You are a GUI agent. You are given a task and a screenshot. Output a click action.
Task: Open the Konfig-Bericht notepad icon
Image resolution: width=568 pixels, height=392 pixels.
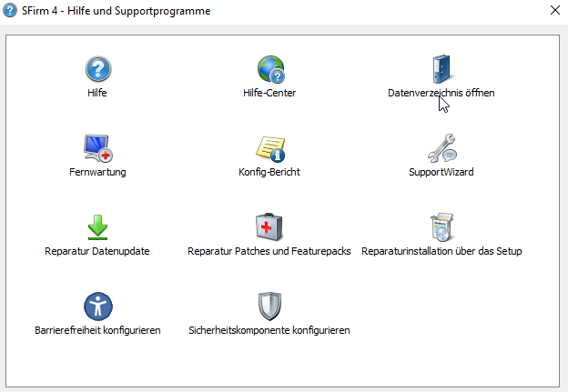click(x=269, y=147)
